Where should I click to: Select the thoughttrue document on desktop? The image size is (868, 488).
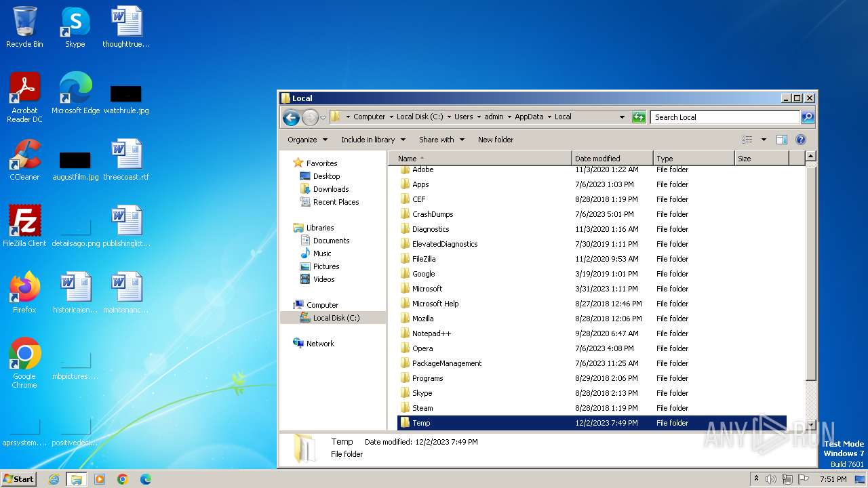[126, 27]
